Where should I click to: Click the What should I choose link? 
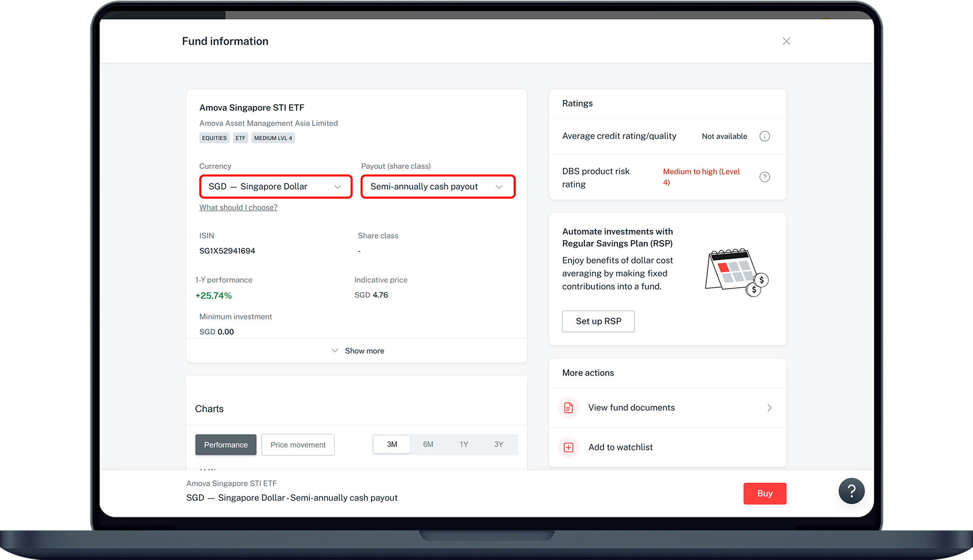pyautogui.click(x=238, y=208)
